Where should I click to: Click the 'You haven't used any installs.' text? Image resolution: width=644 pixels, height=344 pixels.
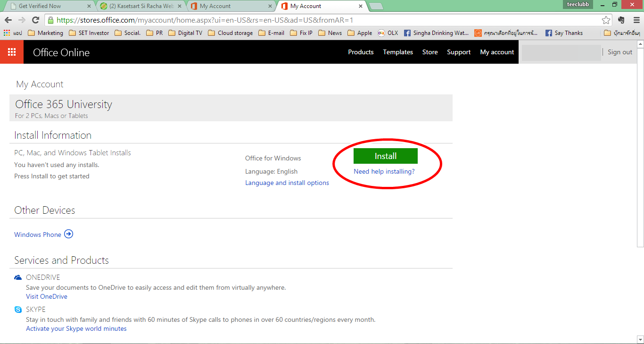(57, 165)
